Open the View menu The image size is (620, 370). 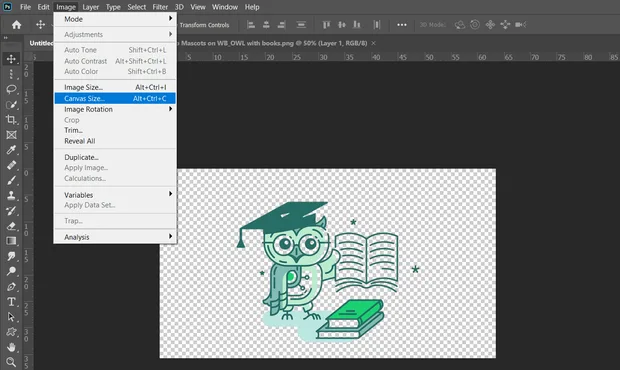click(x=198, y=7)
